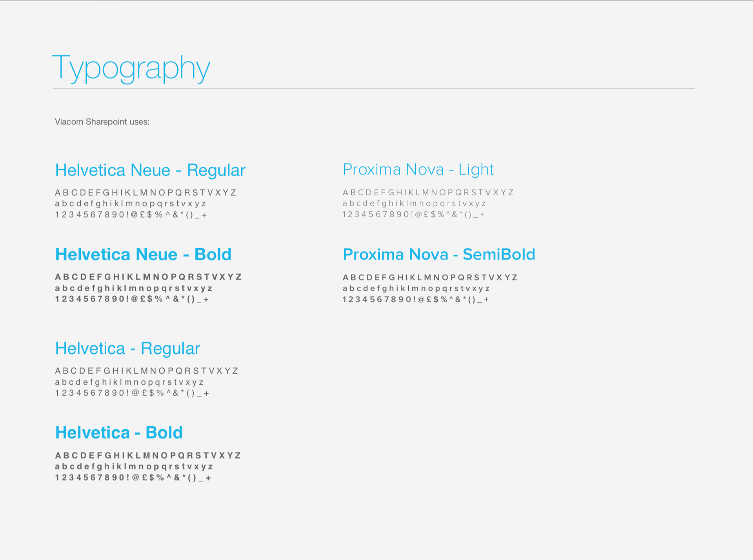Select the 'Viacom Sharepoint uses:' text
Viewport: 753px width, 560px height.
102,122
